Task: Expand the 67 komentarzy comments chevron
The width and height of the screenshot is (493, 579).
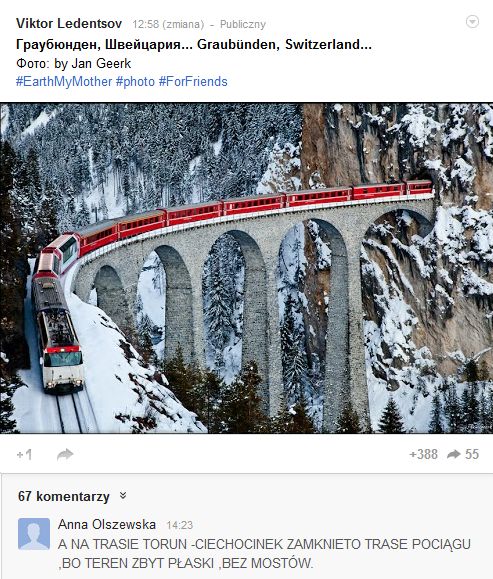Action: tap(123, 496)
